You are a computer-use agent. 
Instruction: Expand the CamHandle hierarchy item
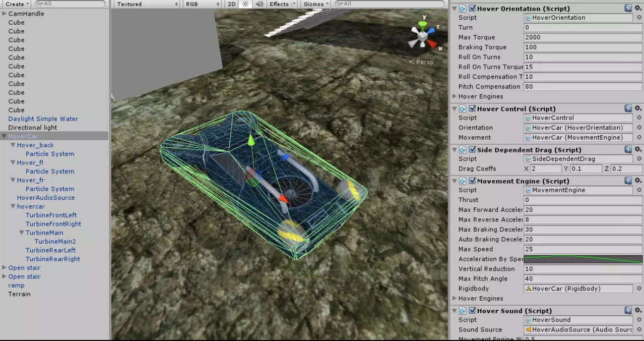[x=5, y=14]
